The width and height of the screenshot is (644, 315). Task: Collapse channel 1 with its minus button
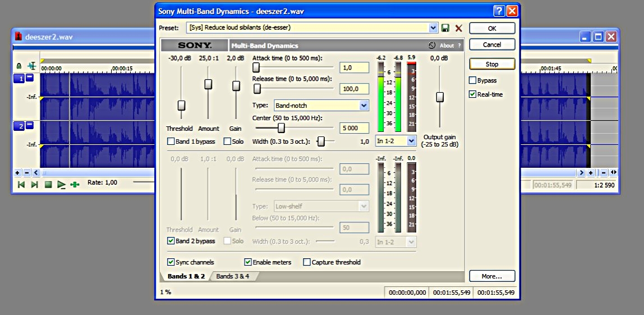30,77
